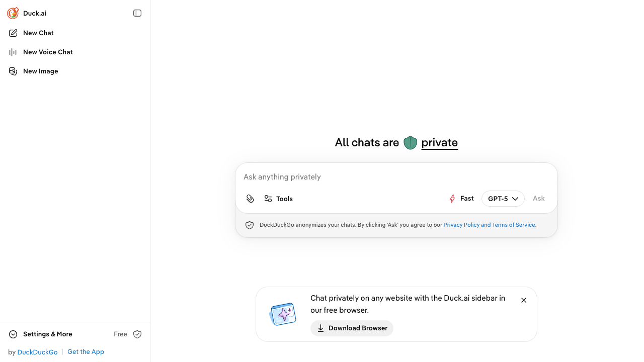
Task: Click the Download Browser button
Action: point(352,328)
